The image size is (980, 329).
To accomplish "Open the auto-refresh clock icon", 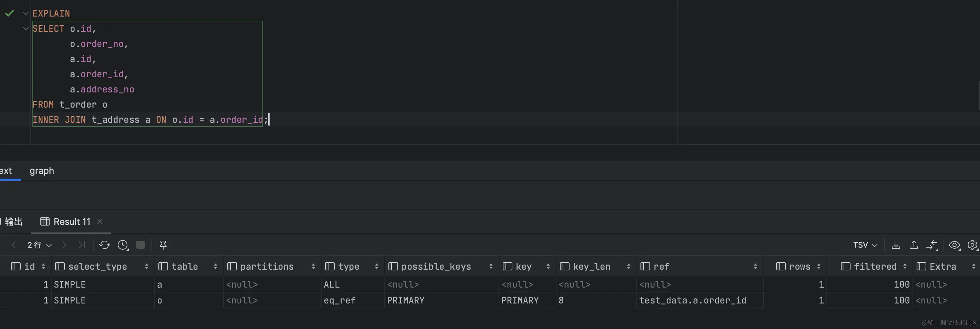I will 123,245.
